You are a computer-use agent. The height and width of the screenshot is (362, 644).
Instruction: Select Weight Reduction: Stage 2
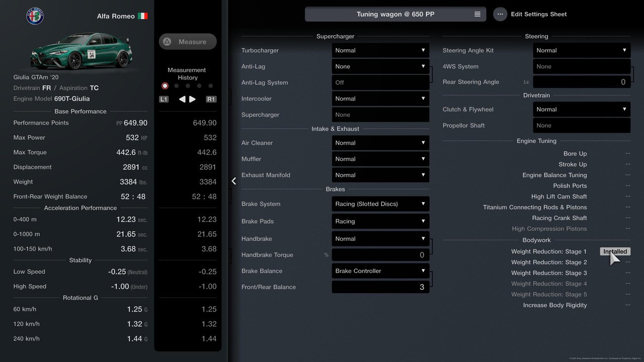(549, 262)
